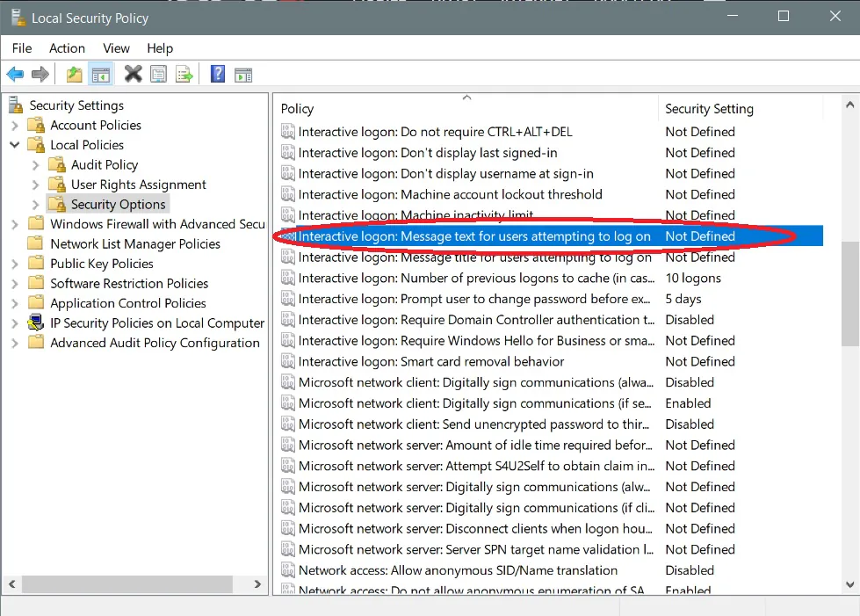
Task: Click icon beside Do not require CTRL+ALT+DEL policy
Action: pos(288,132)
